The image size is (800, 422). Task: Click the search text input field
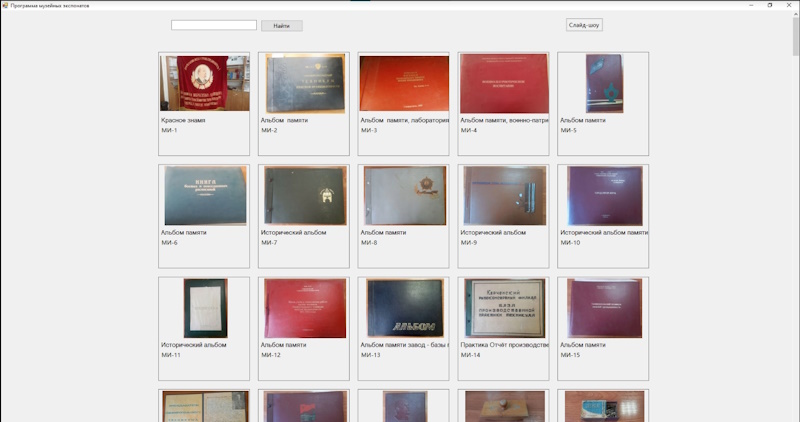[x=213, y=25]
